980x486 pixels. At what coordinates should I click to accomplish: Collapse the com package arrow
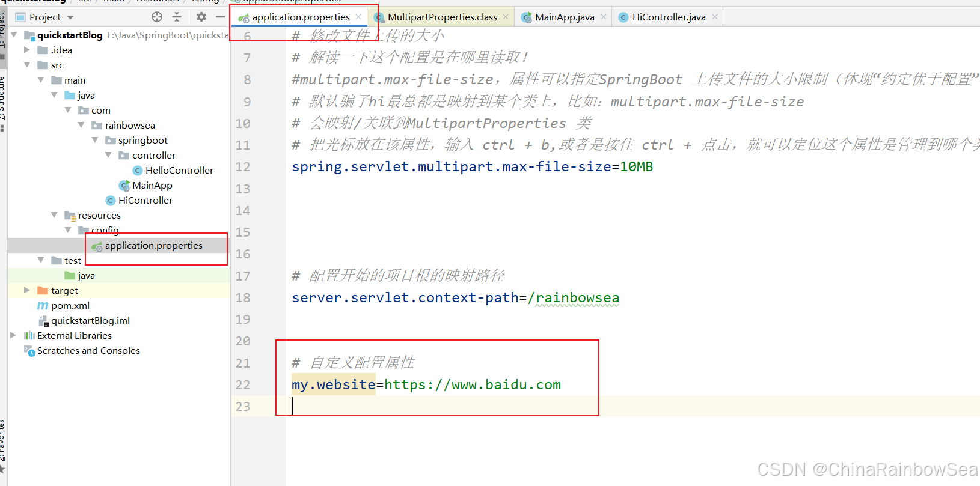(x=68, y=110)
